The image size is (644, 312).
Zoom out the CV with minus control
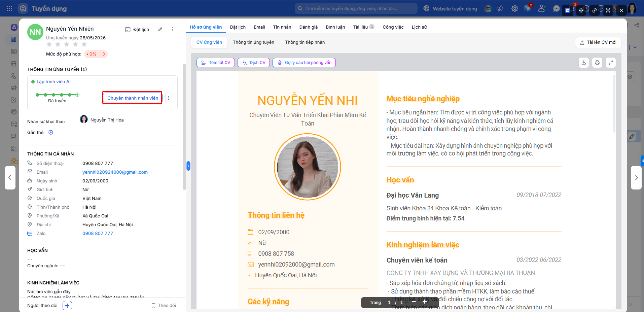click(x=414, y=302)
